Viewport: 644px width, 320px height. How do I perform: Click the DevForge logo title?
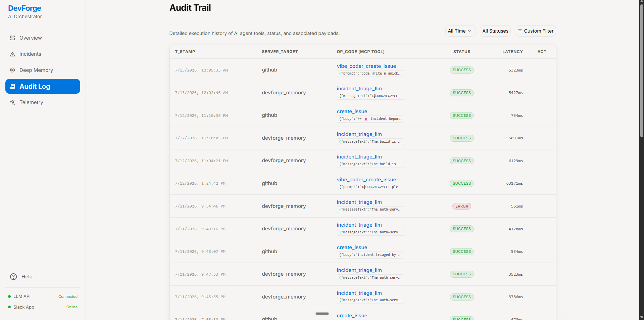point(25,8)
